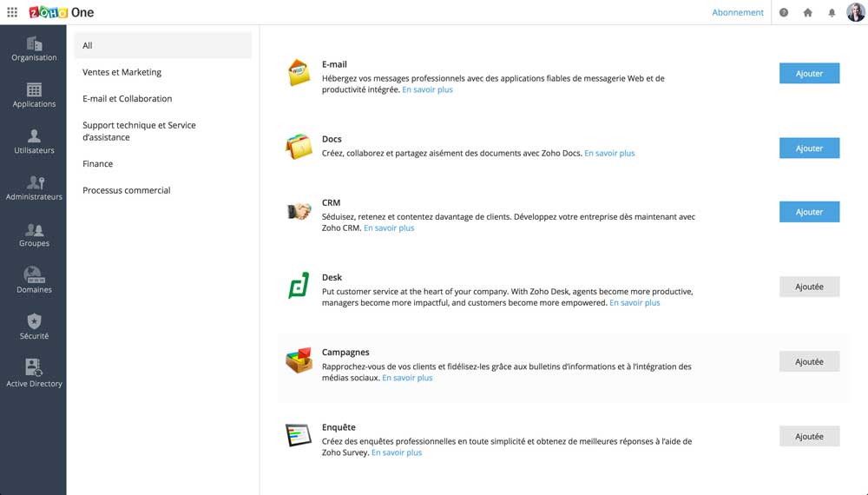
Task: Open the Abonnement link
Action: 738,13
